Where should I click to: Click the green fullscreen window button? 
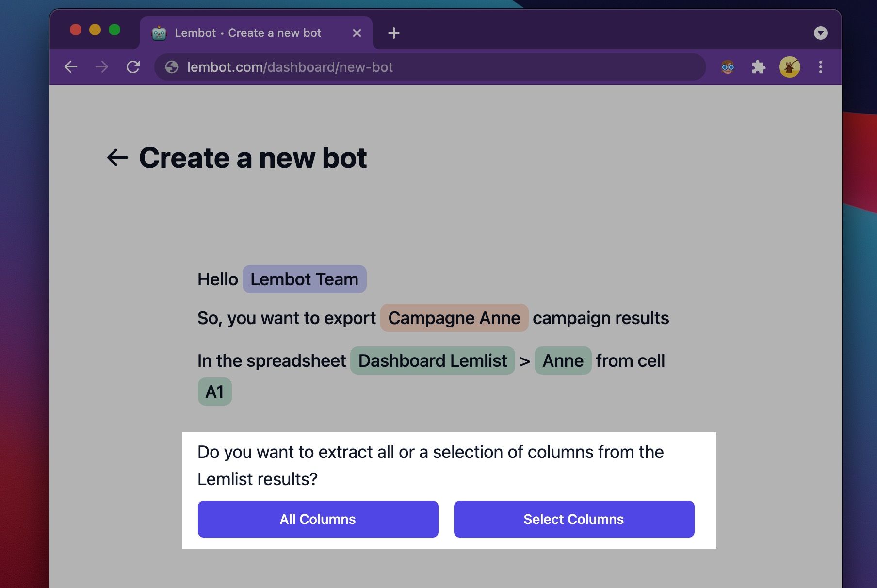pyautogui.click(x=114, y=30)
